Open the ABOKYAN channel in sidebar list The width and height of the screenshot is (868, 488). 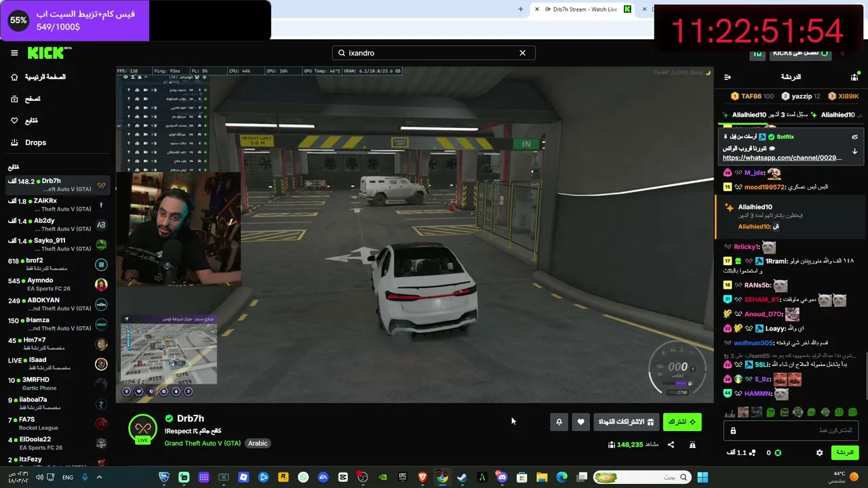57,304
